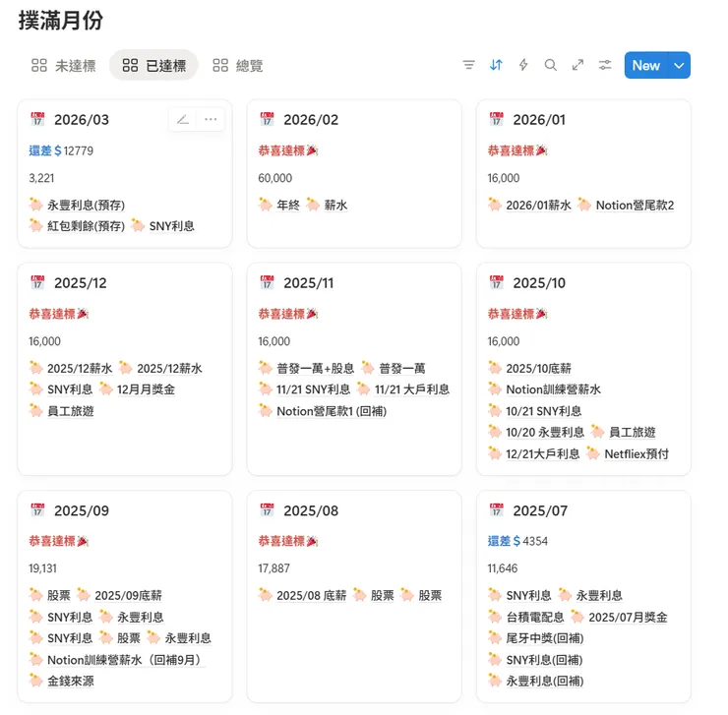Click the 恭喜達標 status in 2025/11

tap(288, 314)
